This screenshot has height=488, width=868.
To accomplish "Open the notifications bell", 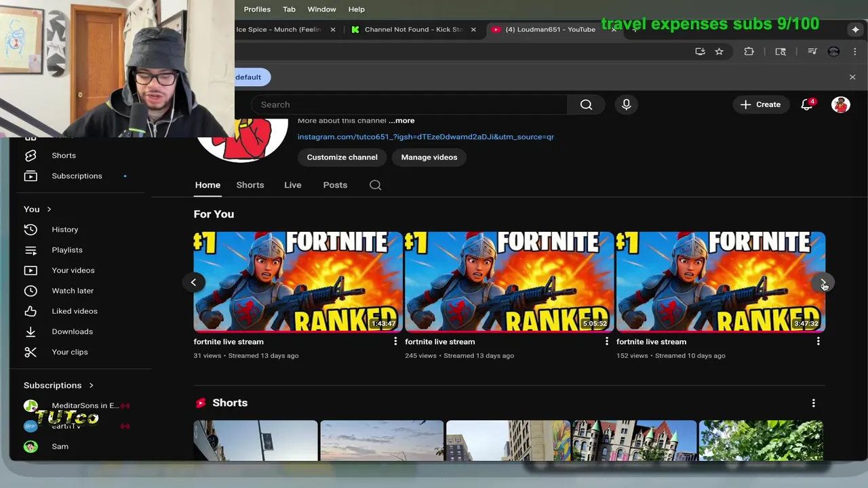I will (x=807, y=104).
